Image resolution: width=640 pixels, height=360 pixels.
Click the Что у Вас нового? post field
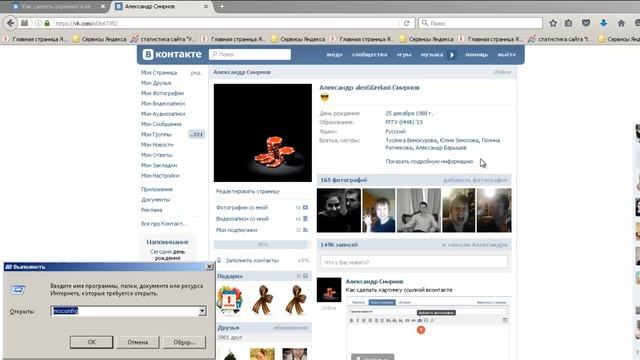[414, 262]
